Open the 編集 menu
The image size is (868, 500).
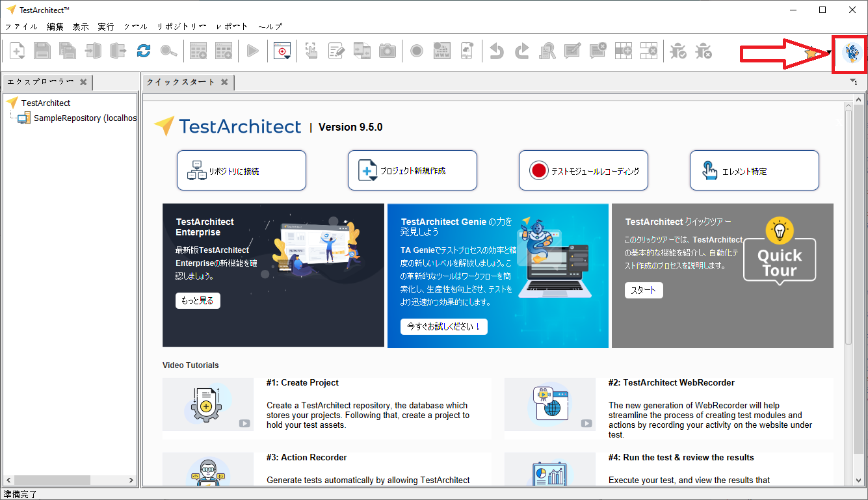click(x=55, y=27)
